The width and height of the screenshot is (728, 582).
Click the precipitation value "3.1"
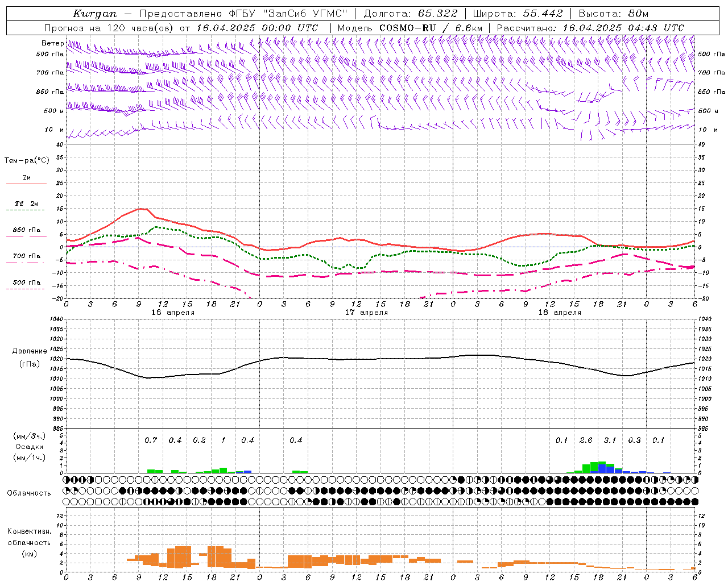click(x=610, y=440)
